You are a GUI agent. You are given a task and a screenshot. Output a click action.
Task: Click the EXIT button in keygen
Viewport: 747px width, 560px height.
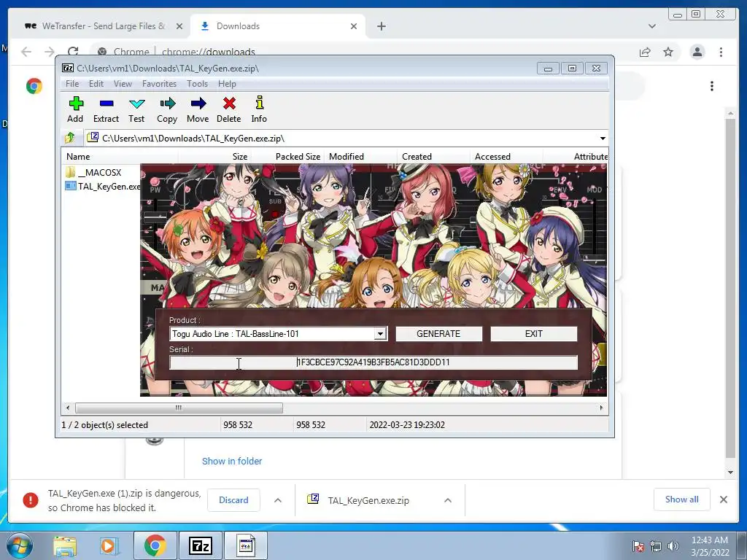coord(533,334)
